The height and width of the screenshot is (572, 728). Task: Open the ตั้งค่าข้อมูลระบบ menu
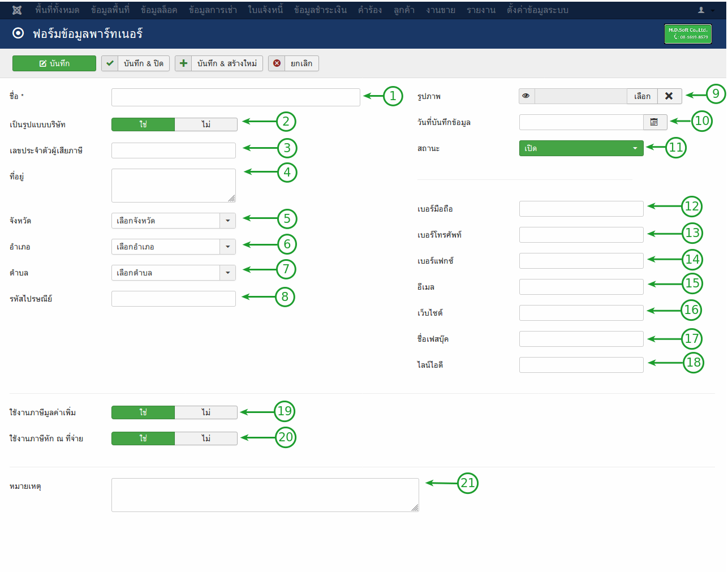point(537,10)
